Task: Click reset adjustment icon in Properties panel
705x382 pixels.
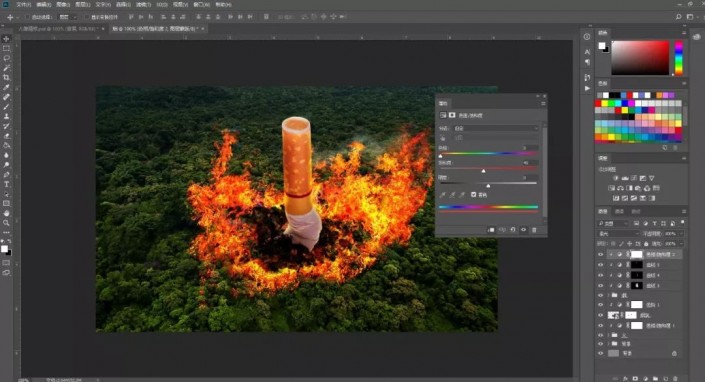Action: 513,230
